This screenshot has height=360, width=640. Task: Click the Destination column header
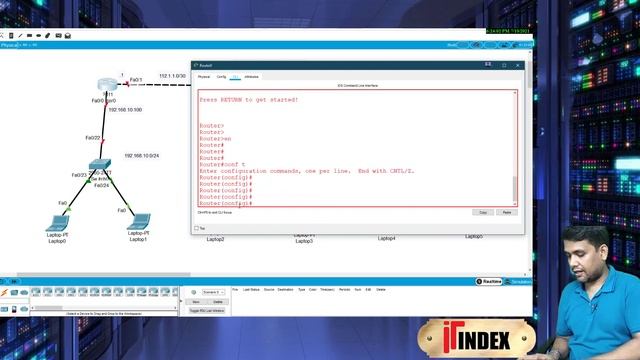click(x=285, y=289)
